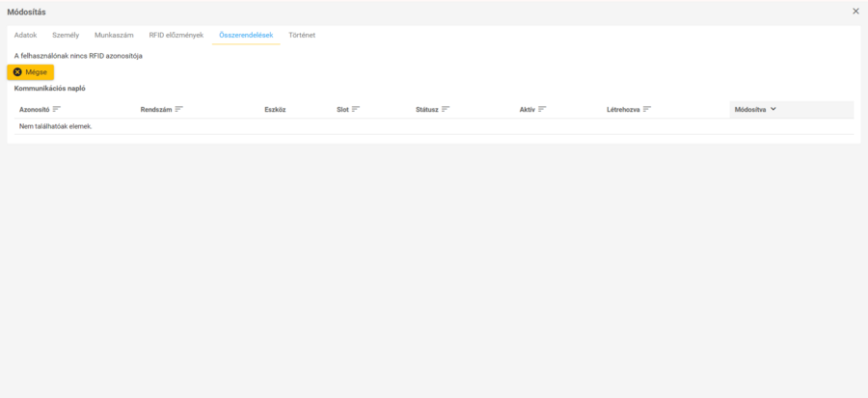Click the Rendszám column header text
Screen dimensions: 868x398
[155, 110]
